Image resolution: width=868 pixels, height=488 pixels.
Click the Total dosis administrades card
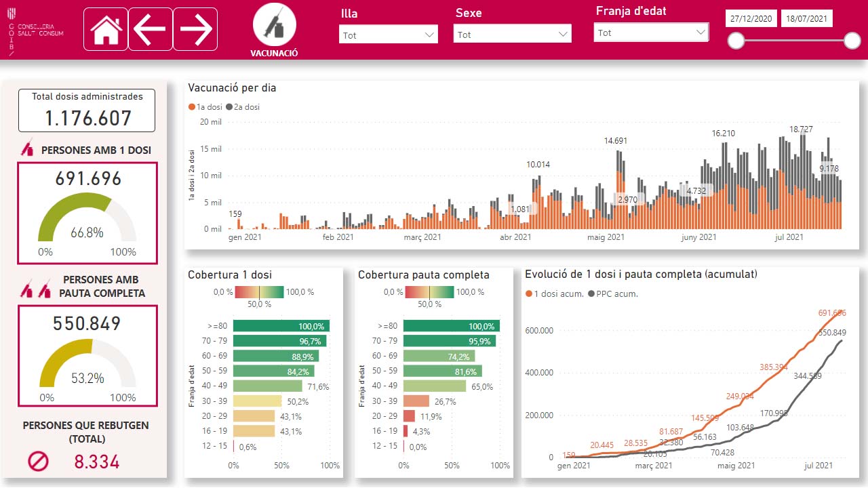[x=87, y=110]
